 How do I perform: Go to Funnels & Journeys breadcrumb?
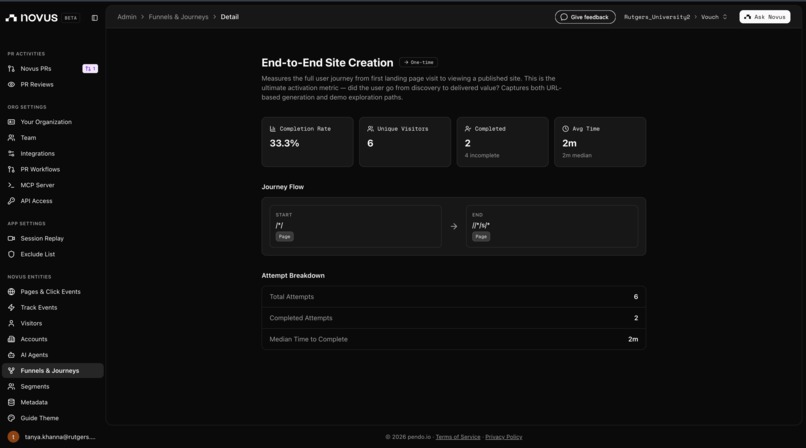[x=178, y=17]
